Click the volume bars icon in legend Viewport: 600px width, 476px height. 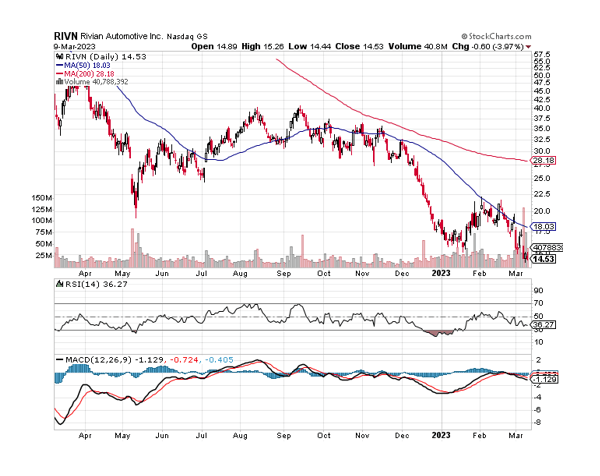tap(59, 82)
